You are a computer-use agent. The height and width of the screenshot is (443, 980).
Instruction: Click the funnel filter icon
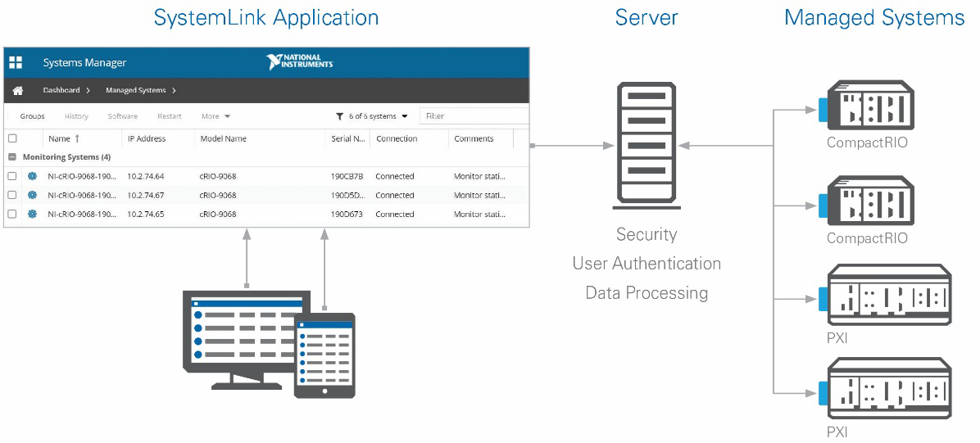339,116
